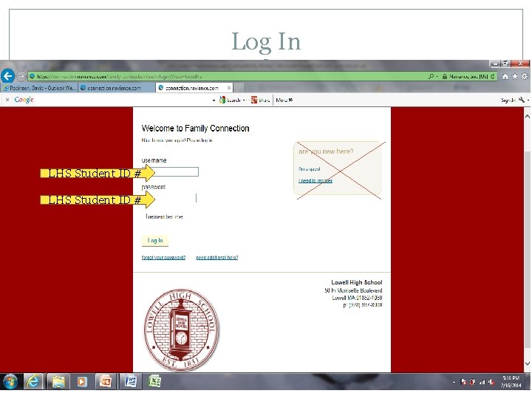Click the Google toolbar Share button

tap(260, 100)
